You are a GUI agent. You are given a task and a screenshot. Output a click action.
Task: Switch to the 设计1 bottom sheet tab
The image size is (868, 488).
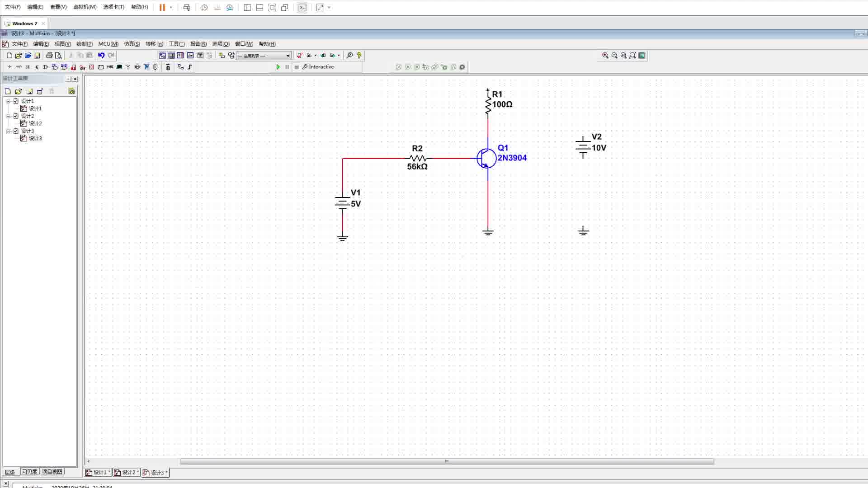point(98,472)
